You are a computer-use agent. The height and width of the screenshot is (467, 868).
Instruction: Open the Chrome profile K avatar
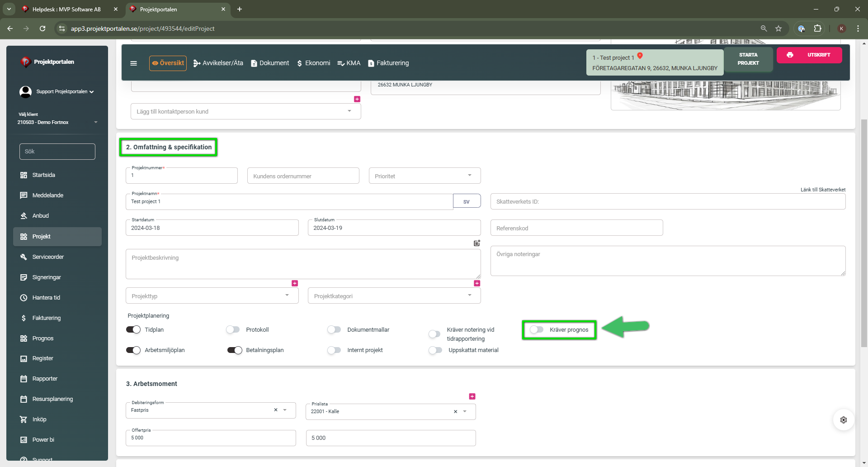[x=841, y=29]
